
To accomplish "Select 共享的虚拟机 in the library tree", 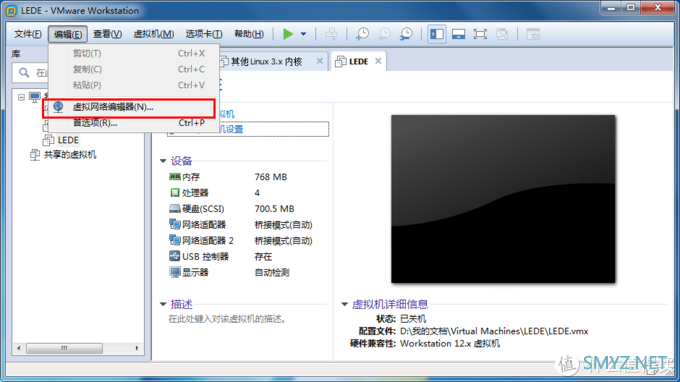I will click(x=70, y=155).
